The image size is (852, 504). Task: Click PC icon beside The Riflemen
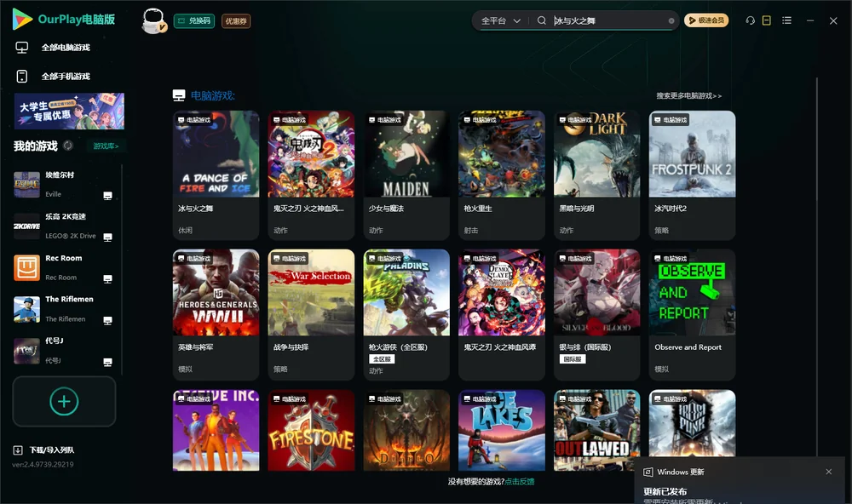pyautogui.click(x=107, y=320)
